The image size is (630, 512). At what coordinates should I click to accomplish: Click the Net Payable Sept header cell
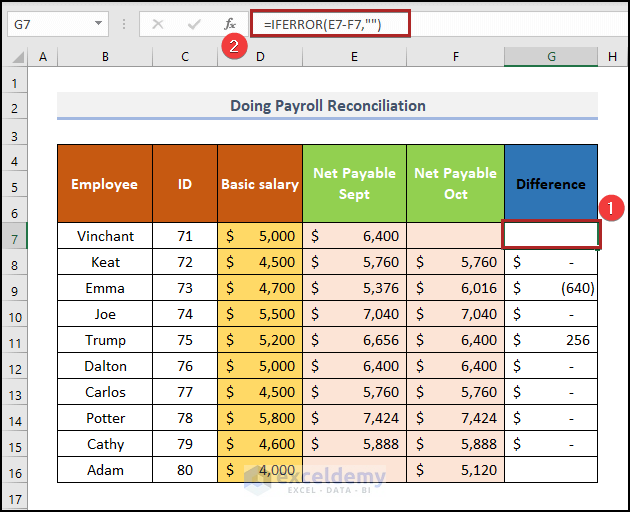[354, 184]
